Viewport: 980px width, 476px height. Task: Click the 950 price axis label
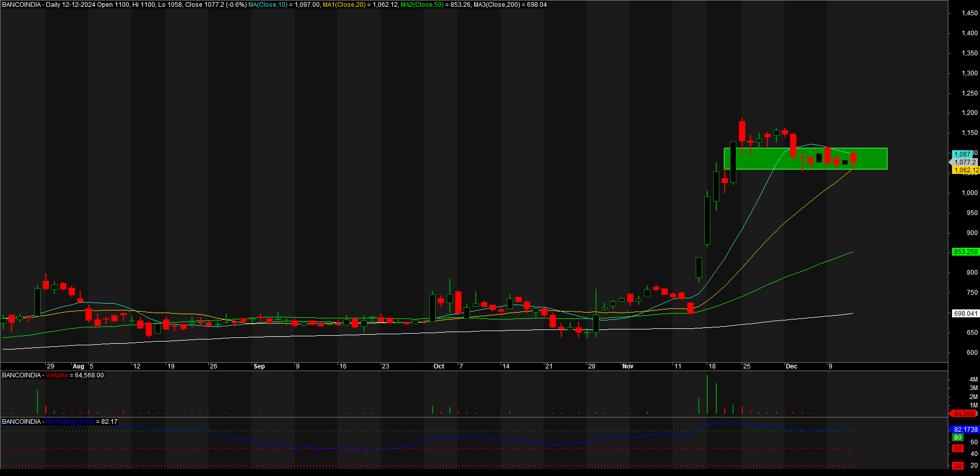click(972, 213)
